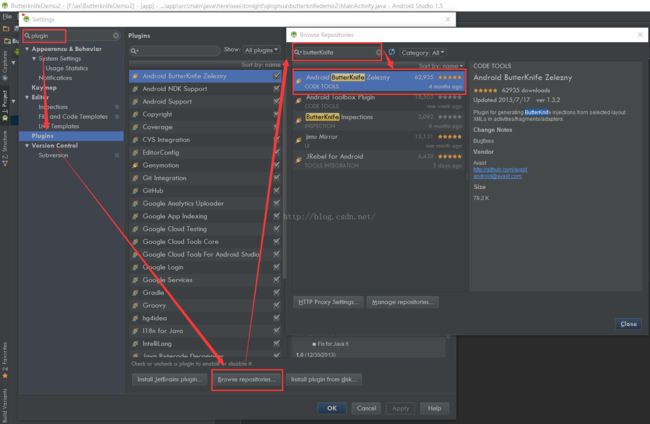Click the Copyright plugin icon
Image resolution: width=650 pixels, height=424 pixels.
coord(135,114)
